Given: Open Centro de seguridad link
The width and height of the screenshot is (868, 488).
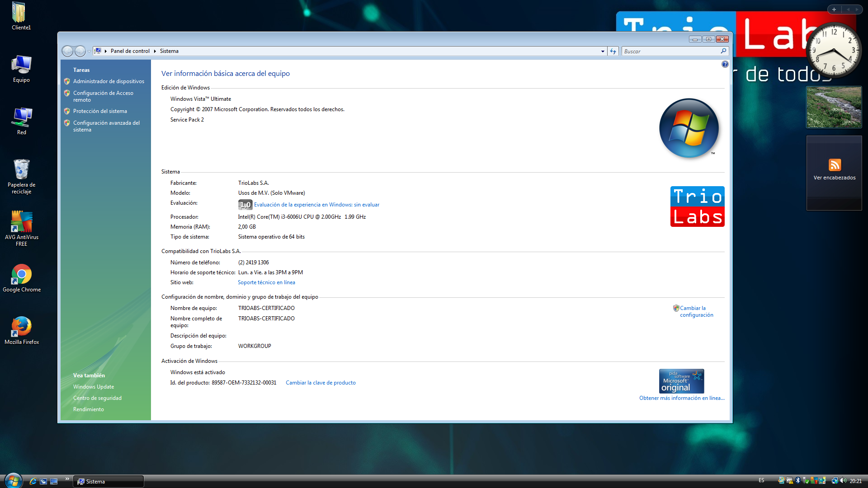Looking at the screenshot, I should pos(97,398).
